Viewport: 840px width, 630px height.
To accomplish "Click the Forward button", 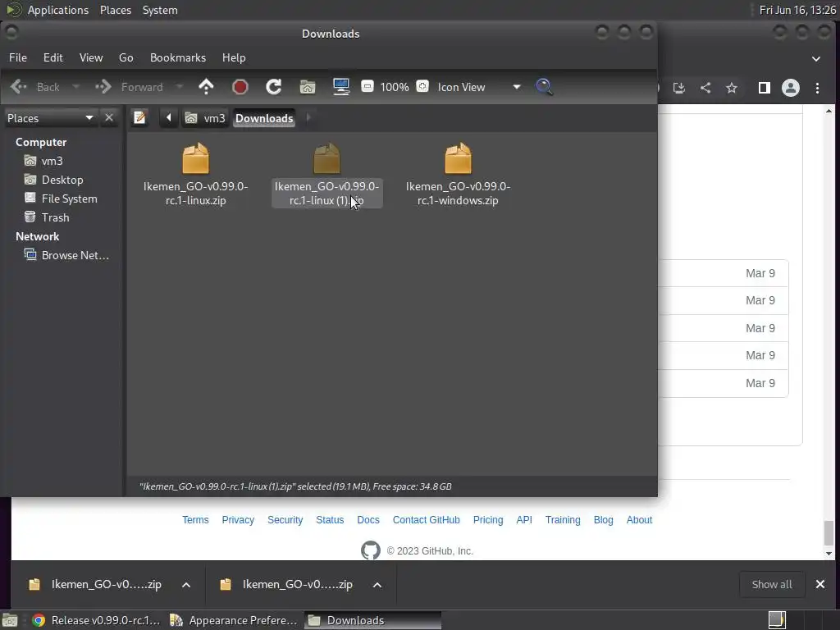I will [x=130, y=87].
